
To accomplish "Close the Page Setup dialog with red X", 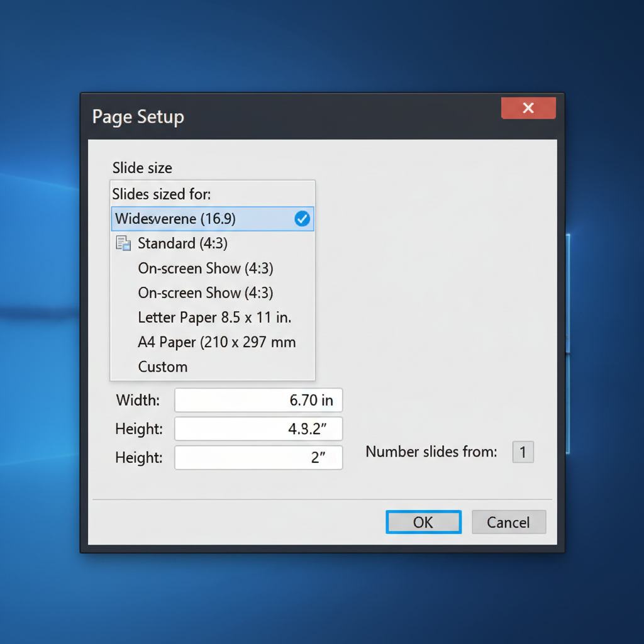I will [x=528, y=108].
